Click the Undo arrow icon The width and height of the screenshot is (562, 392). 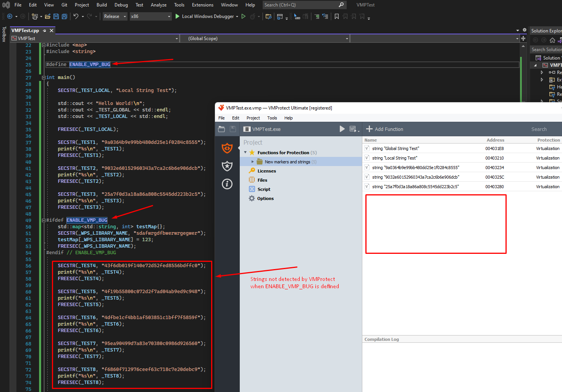coord(76,16)
